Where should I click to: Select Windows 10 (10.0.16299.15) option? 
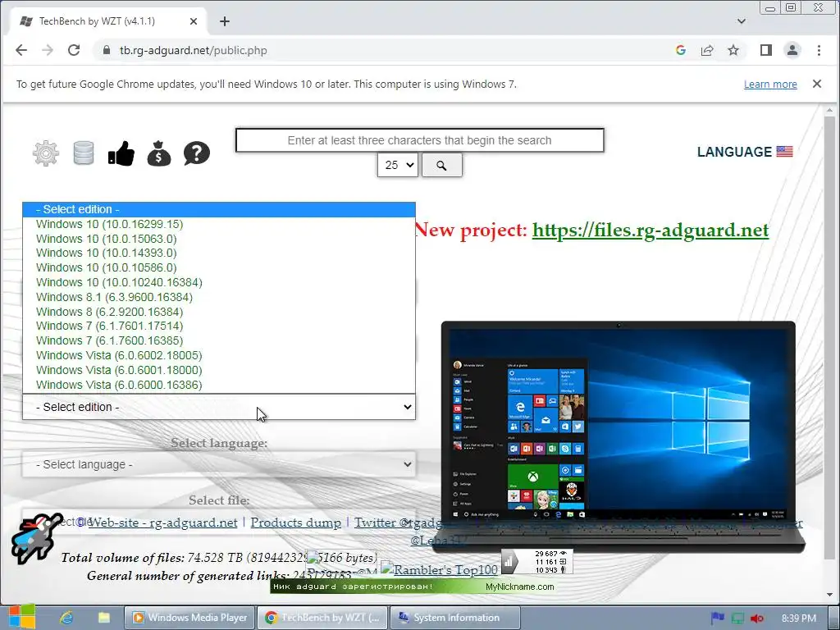(218, 225)
